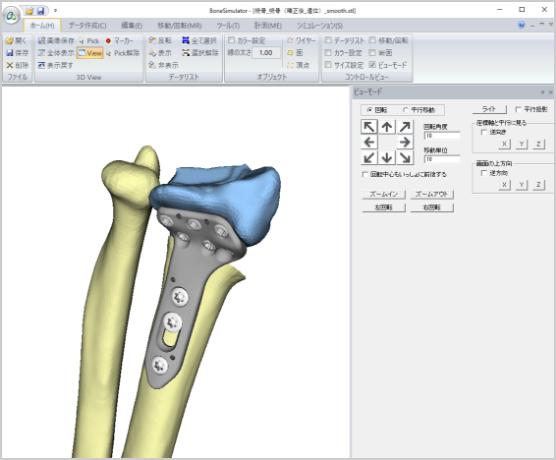Click the ライト button

coord(489,109)
